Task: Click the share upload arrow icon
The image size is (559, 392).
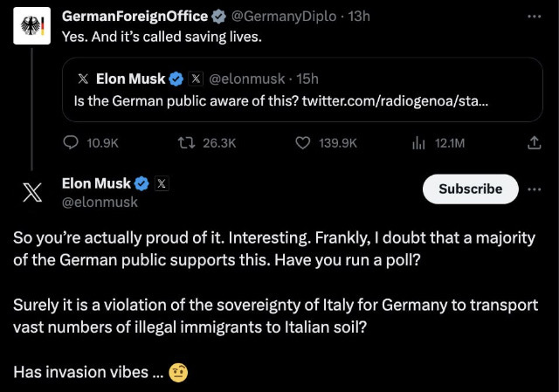Action: click(534, 142)
